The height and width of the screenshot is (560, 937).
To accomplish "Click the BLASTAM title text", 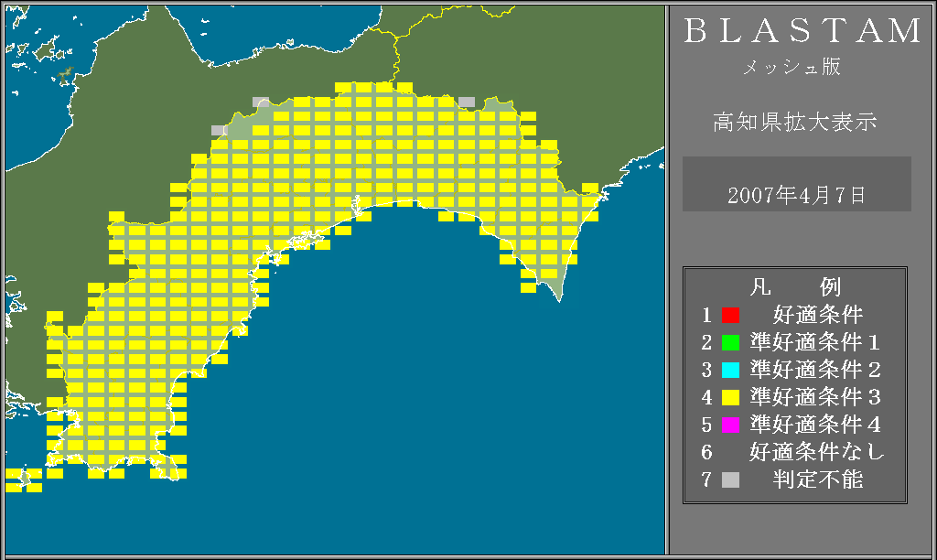I will tap(802, 32).
